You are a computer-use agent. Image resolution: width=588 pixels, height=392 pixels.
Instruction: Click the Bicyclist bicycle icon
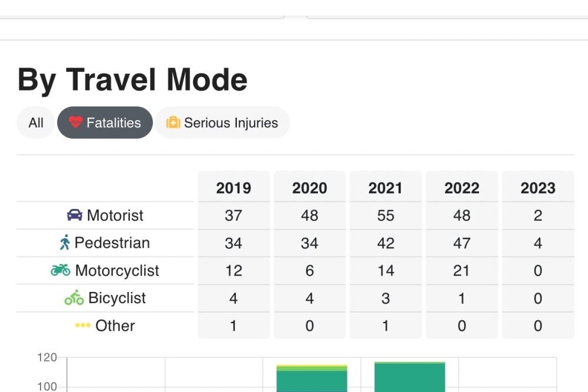point(74,297)
